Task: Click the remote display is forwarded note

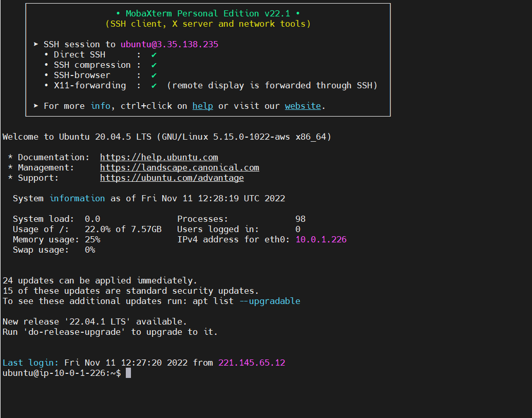Action: (272, 85)
